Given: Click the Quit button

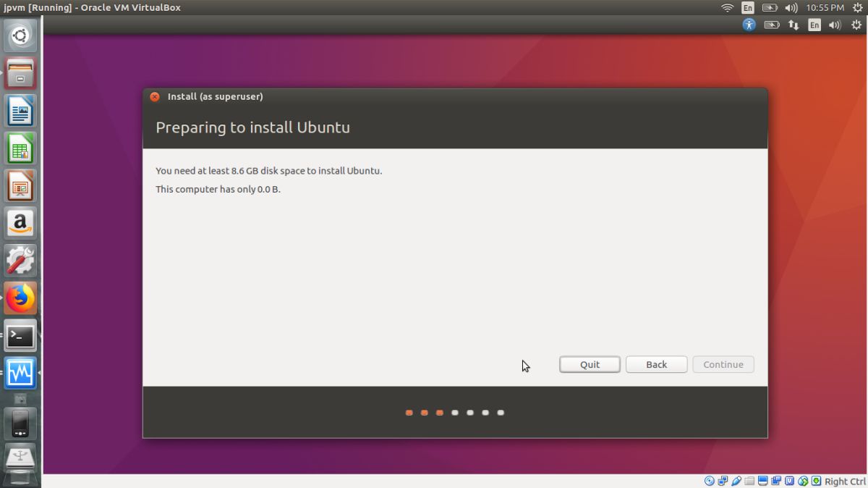Looking at the screenshot, I should tap(590, 364).
